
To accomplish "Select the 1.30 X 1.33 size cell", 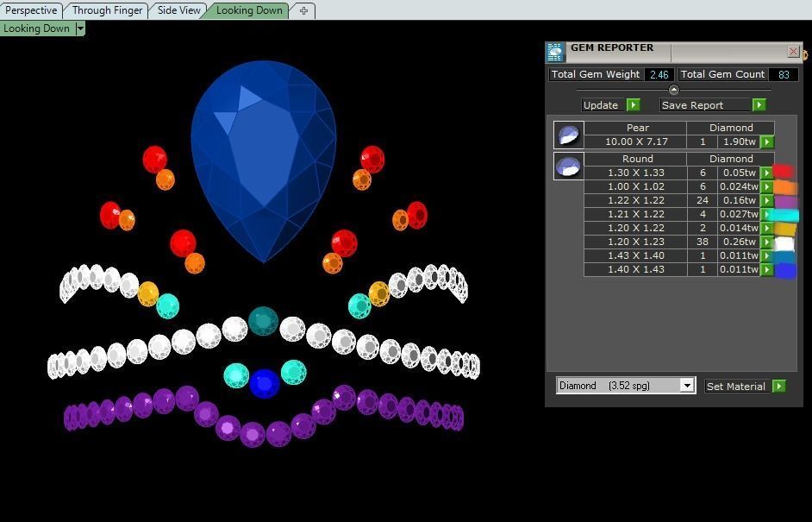I will (636, 173).
